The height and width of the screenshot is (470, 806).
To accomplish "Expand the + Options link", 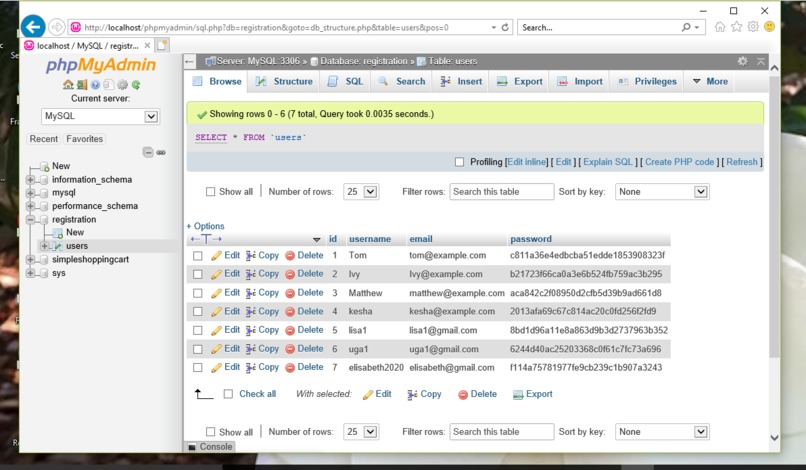I will [x=205, y=226].
